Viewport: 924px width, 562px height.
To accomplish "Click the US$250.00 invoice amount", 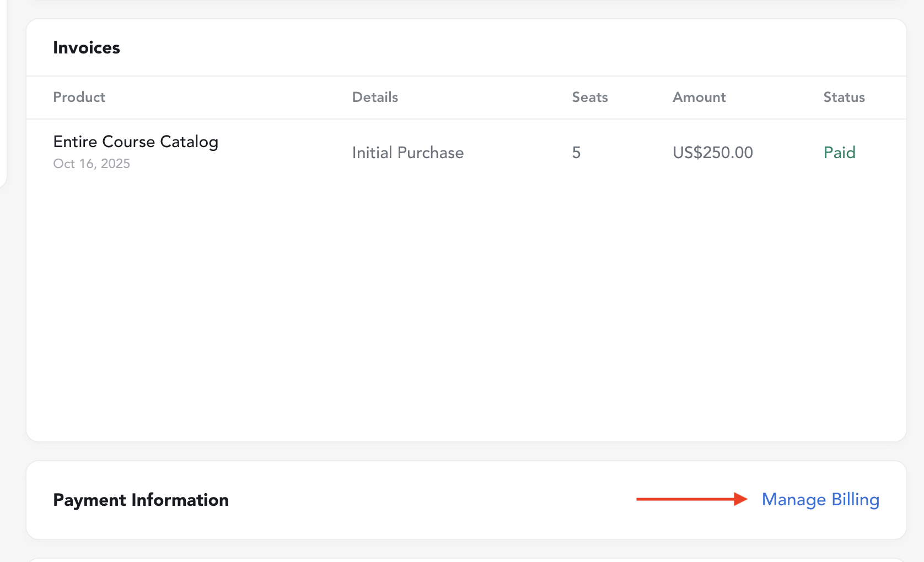I will pyautogui.click(x=712, y=153).
